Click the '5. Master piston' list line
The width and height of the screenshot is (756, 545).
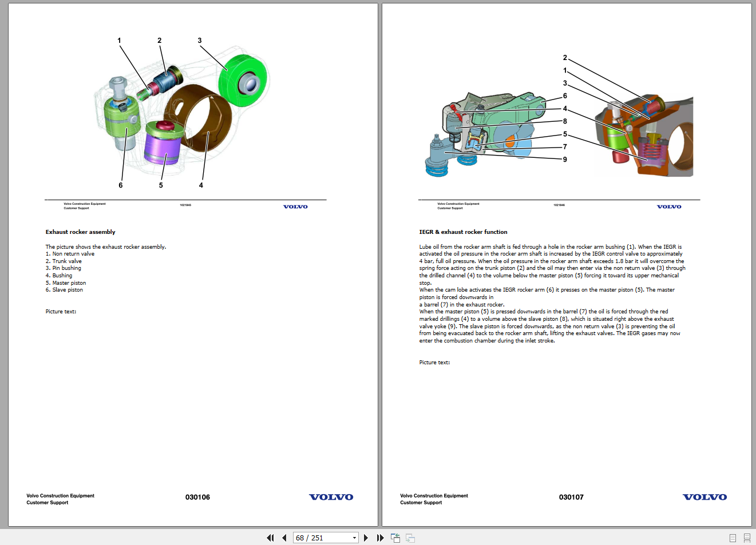66,283
